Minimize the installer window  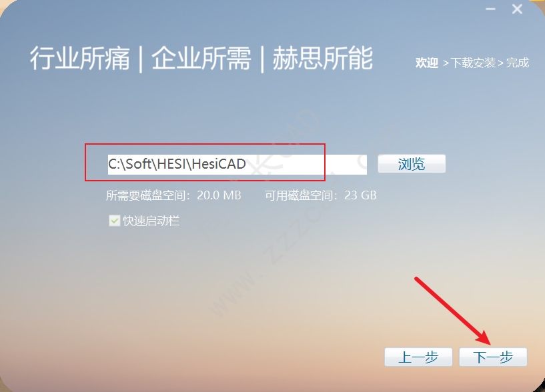click(x=490, y=9)
